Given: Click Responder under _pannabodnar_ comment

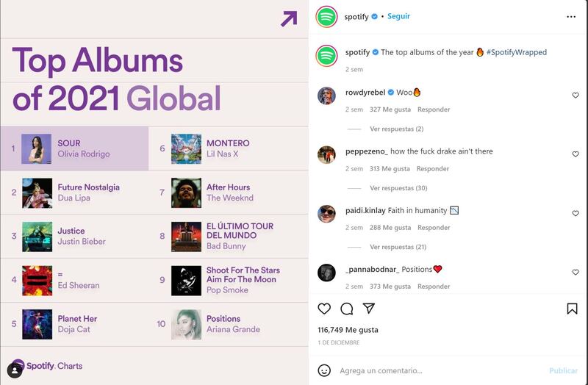Looking at the screenshot, I should point(434,287).
